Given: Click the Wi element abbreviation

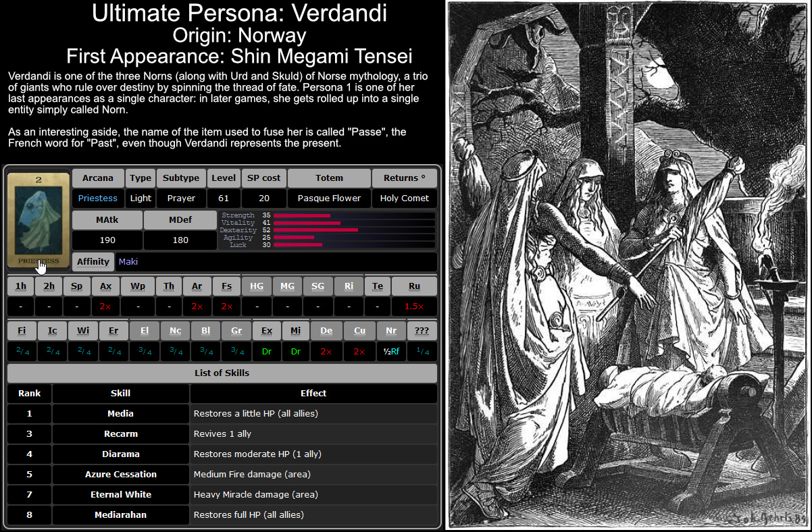Looking at the screenshot, I should click(82, 331).
